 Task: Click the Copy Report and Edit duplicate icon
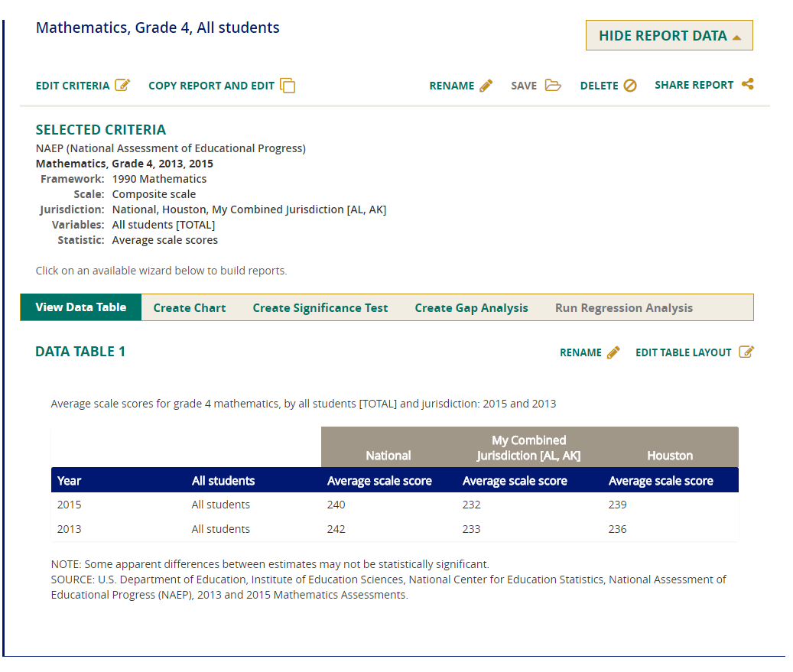click(288, 86)
